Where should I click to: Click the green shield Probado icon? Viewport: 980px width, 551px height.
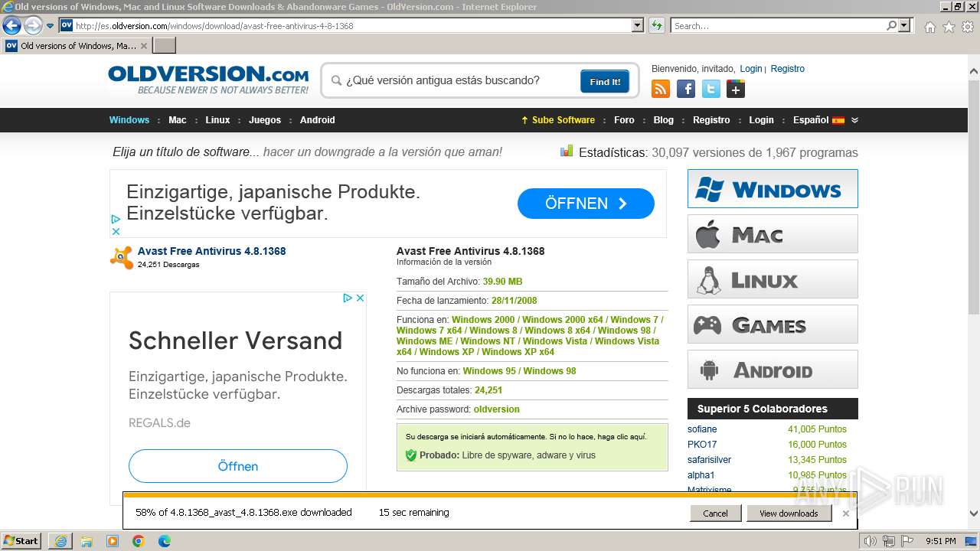pyautogui.click(x=411, y=455)
